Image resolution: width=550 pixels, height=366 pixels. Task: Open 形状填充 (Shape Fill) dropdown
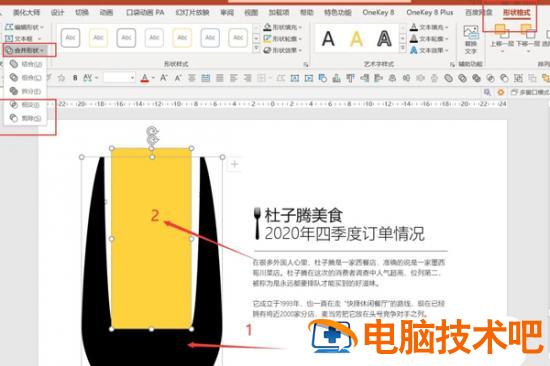point(283,27)
